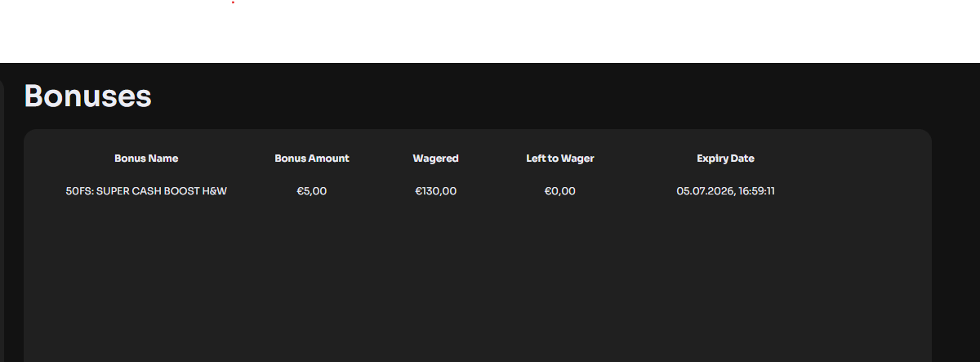Click the Bonuses page heading
Viewport: 980px width, 362px height.
coord(88,96)
